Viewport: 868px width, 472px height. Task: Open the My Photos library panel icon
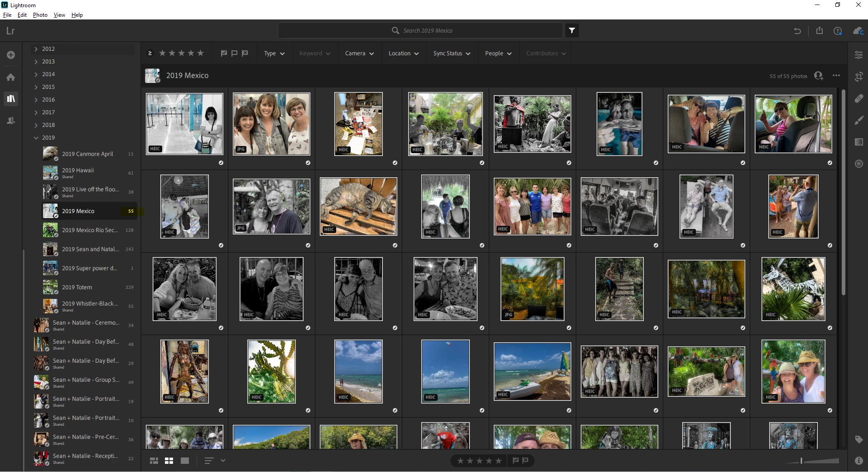[11, 98]
